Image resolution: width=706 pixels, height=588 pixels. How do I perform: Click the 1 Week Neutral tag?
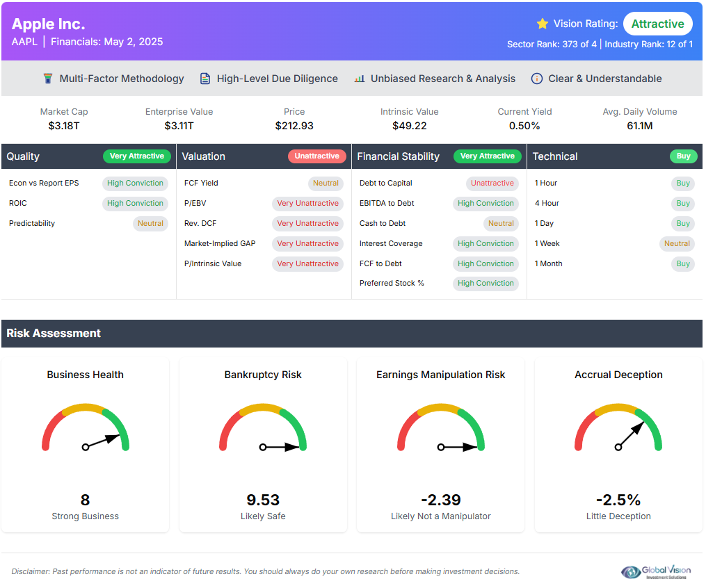point(677,243)
